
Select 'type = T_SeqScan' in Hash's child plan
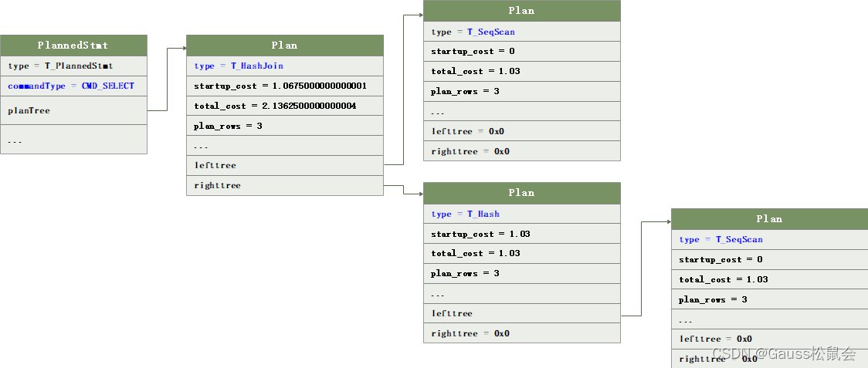coord(769,240)
